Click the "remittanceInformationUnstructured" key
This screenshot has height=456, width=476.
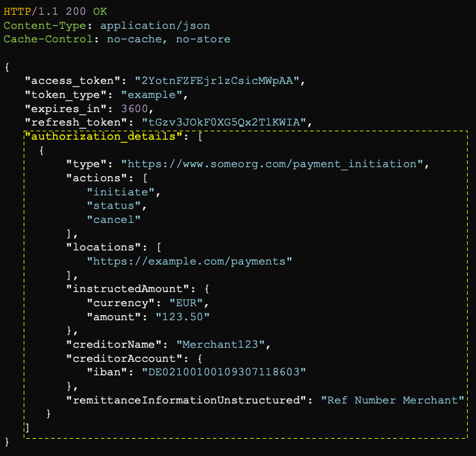tap(186, 400)
